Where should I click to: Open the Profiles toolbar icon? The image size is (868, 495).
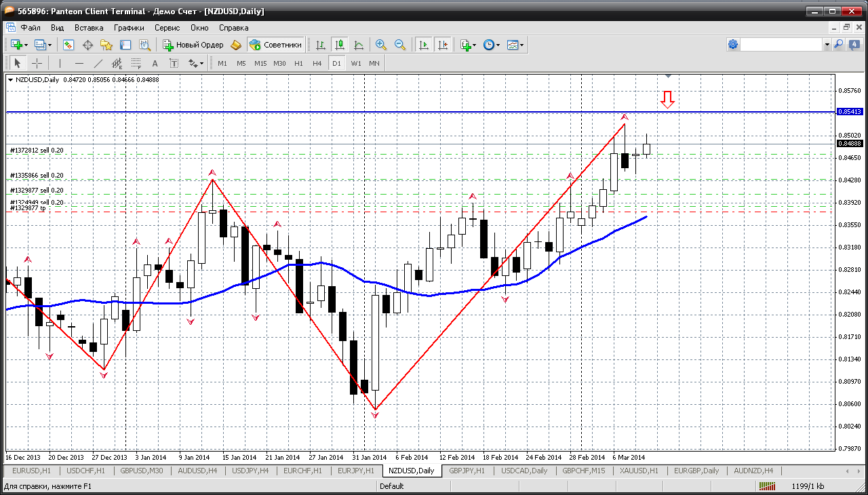40,45
